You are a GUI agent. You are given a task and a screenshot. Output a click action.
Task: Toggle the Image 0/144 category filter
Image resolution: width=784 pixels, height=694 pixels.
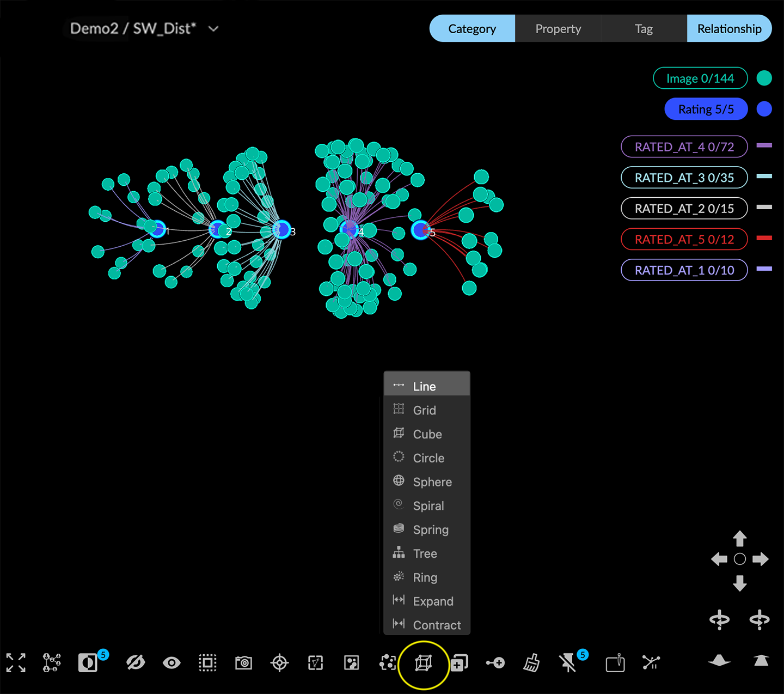click(700, 78)
